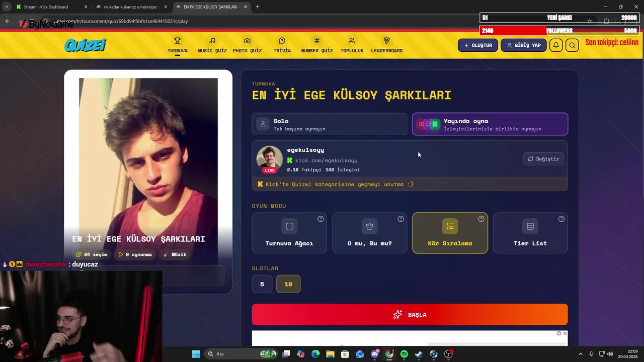Open the Number Quiz page
Image resolution: width=644 pixels, height=362 pixels.
[x=317, y=45]
